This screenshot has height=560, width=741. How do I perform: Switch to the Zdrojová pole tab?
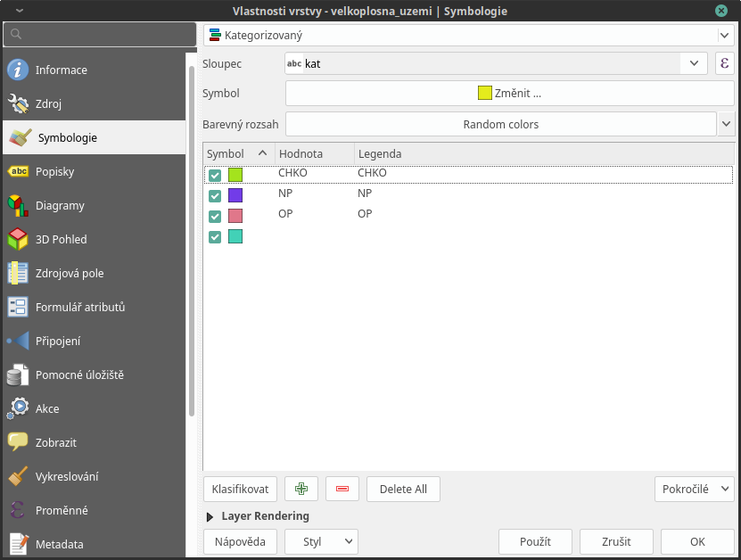94,273
